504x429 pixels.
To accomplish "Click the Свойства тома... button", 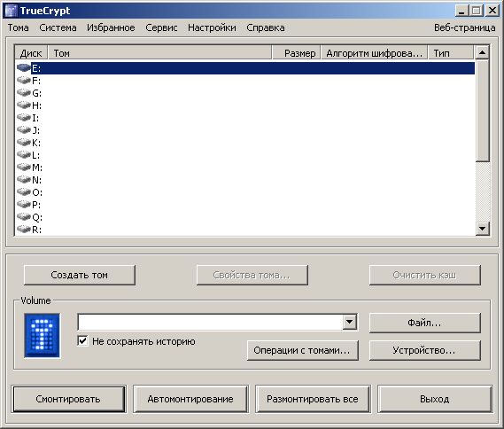I will click(252, 275).
